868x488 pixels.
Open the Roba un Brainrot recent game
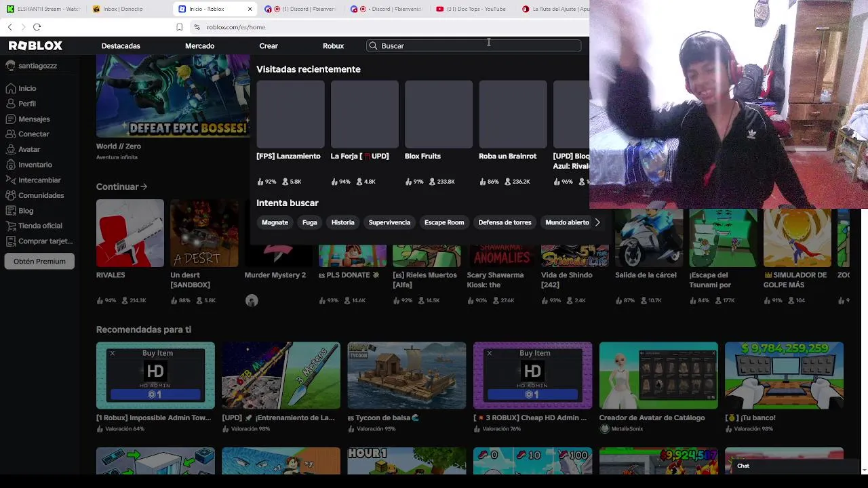pyautogui.click(x=513, y=114)
